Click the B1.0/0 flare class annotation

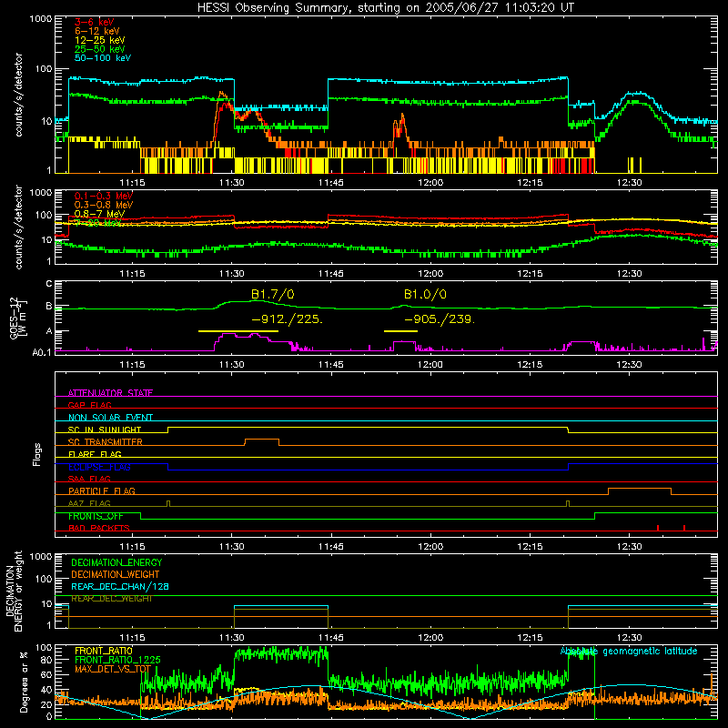click(425, 294)
